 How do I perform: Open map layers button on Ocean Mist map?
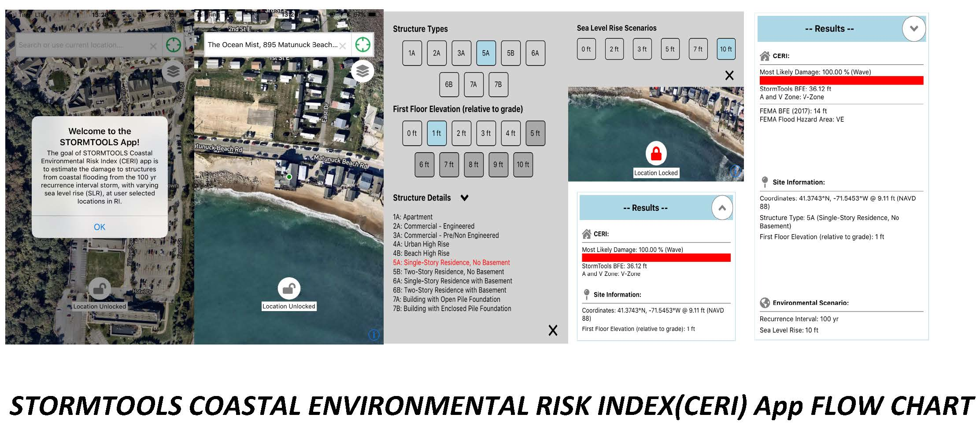click(x=362, y=71)
